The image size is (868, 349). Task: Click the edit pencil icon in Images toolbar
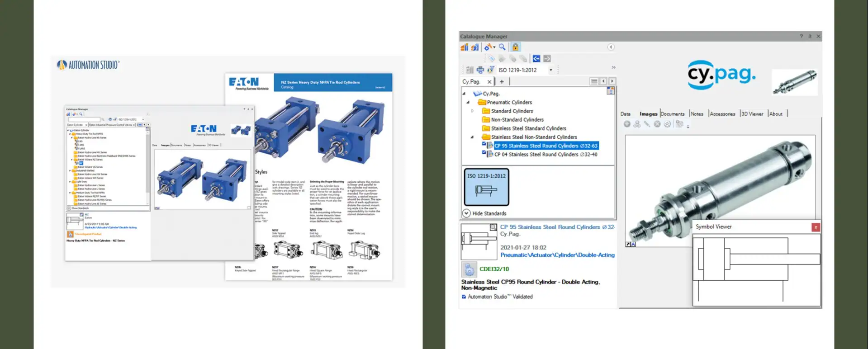click(647, 124)
